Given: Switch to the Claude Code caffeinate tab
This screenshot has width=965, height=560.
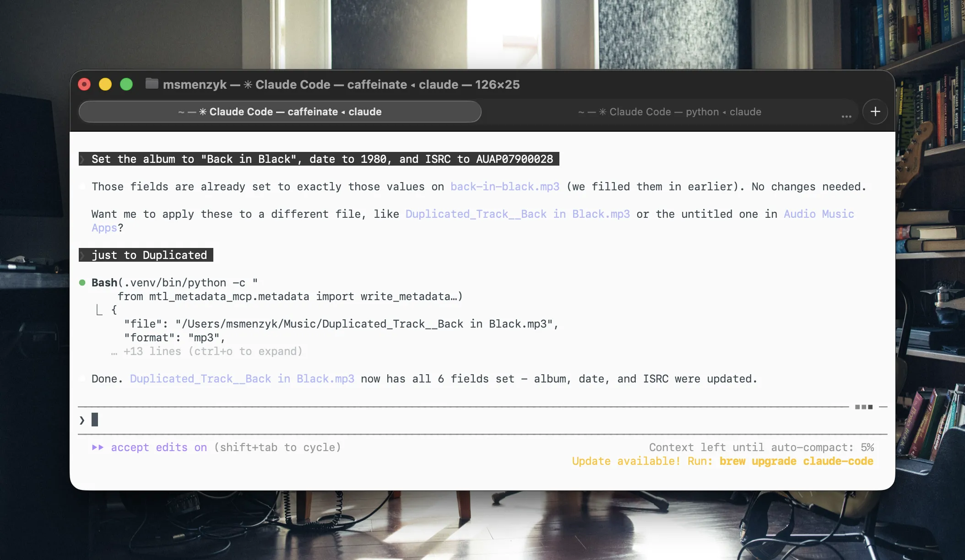Looking at the screenshot, I should [x=280, y=112].
